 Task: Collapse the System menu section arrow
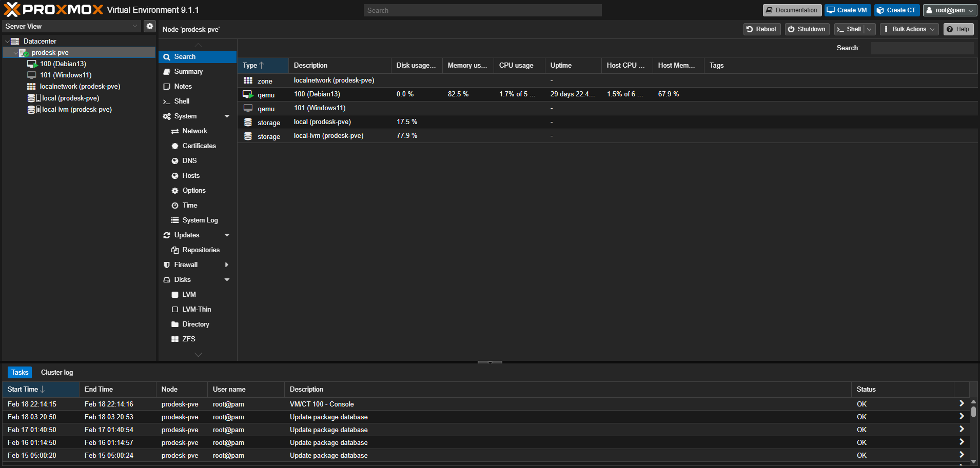(227, 116)
